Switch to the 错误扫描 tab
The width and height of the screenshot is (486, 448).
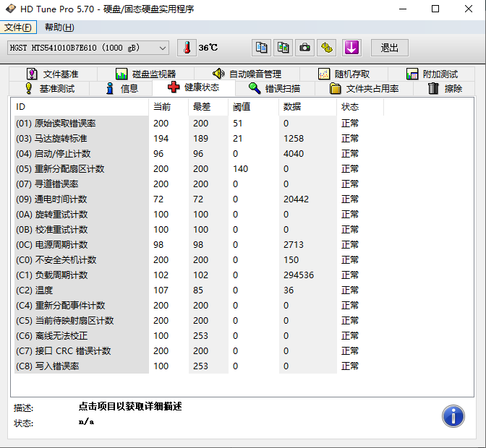click(275, 89)
